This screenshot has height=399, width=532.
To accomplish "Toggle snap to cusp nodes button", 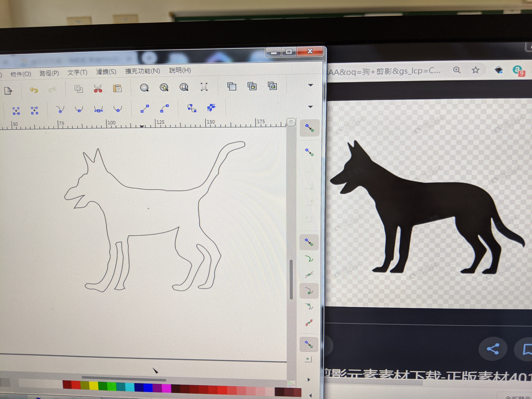I will point(309,291).
